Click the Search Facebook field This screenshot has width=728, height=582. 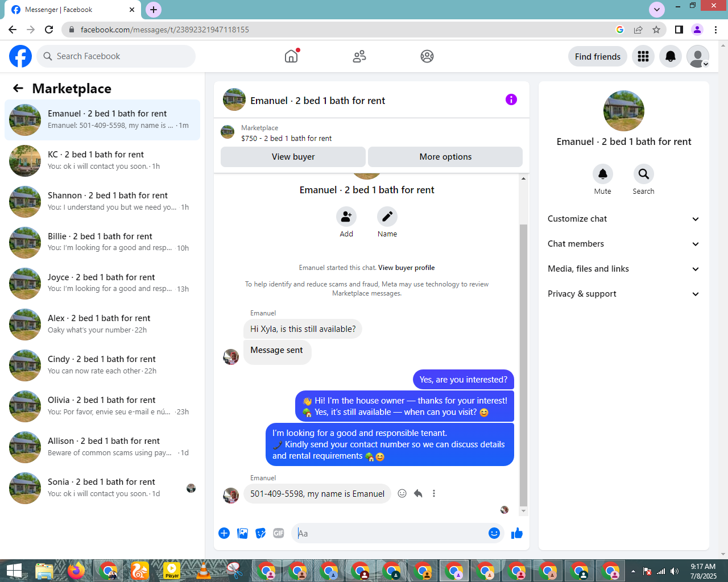(117, 56)
